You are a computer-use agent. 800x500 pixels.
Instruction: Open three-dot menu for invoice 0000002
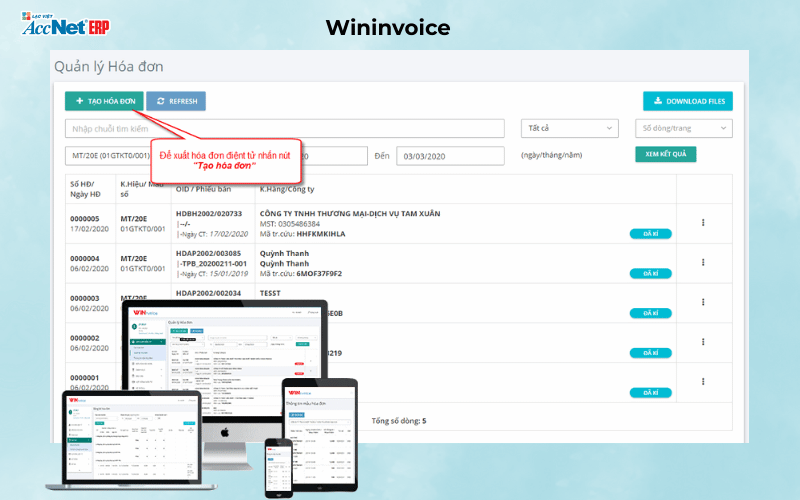pyautogui.click(x=703, y=342)
